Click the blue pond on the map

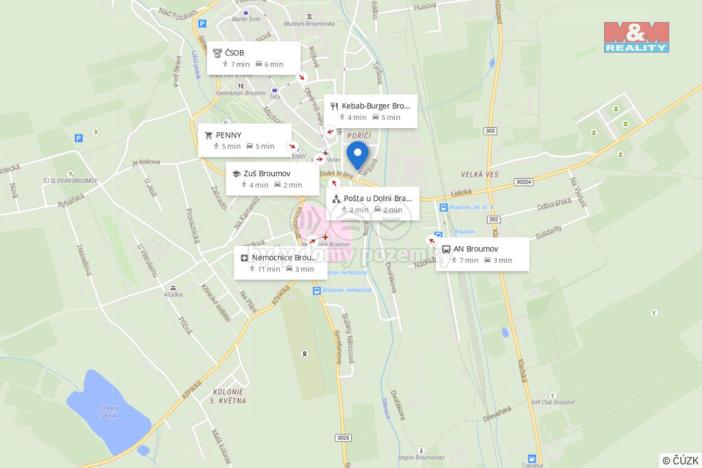[109, 413]
